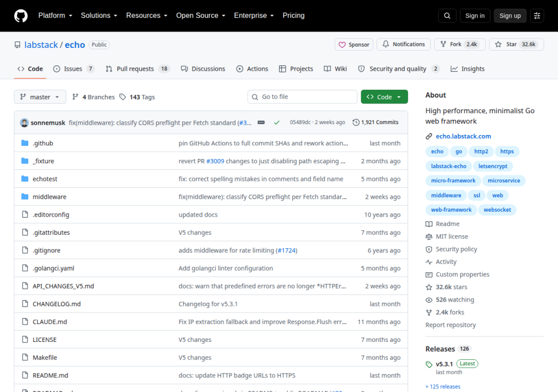This screenshot has height=392, width=558.
Task: Expand the Resources menu
Action: [147, 15]
